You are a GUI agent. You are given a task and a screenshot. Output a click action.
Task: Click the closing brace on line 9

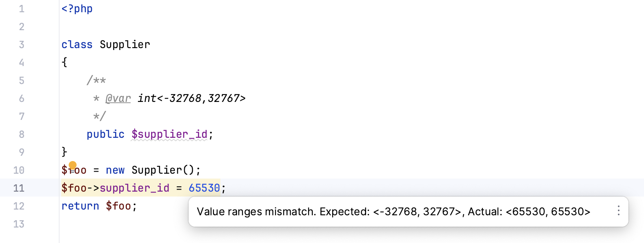(x=64, y=152)
